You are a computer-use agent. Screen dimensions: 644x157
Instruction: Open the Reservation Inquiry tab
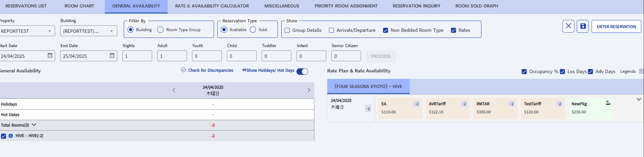click(x=416, y=6)
